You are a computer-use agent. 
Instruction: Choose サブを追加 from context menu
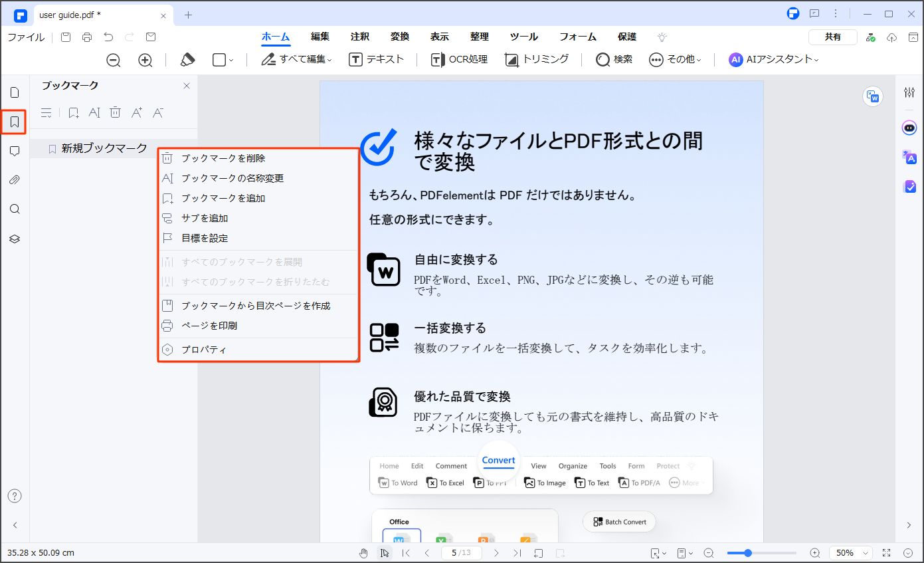(258, 218)
